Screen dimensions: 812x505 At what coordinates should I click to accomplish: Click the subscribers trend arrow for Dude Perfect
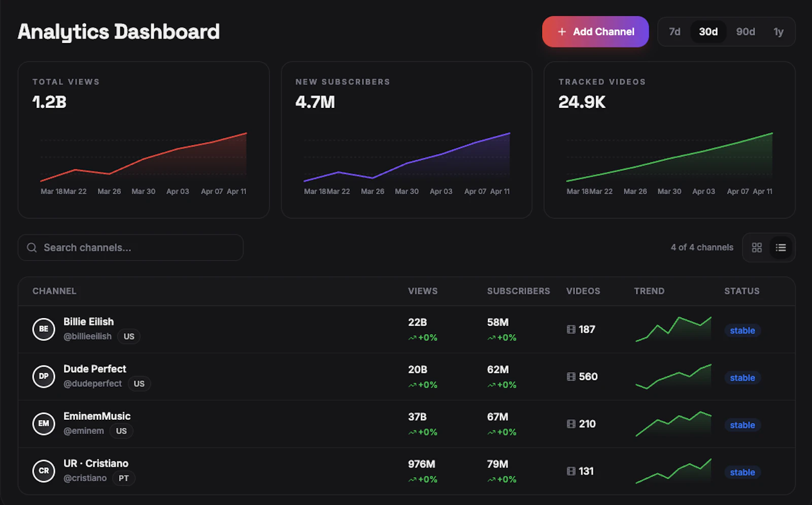491,385
